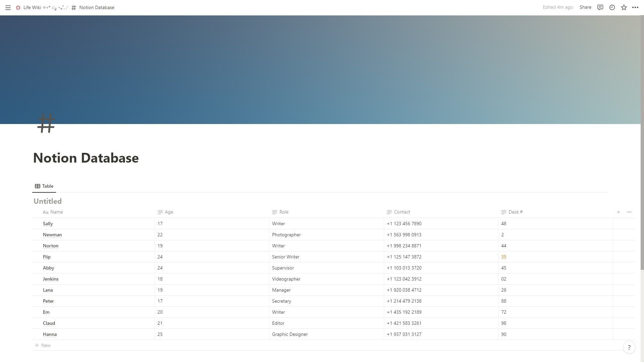644x362 pixels.
Task: Toggle the page history clock icon
Action: click(x=612, y=7)
